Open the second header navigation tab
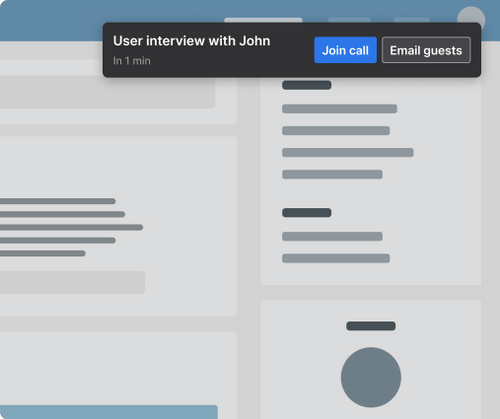This screenshot has width=500, height=419. click(349, 20)
